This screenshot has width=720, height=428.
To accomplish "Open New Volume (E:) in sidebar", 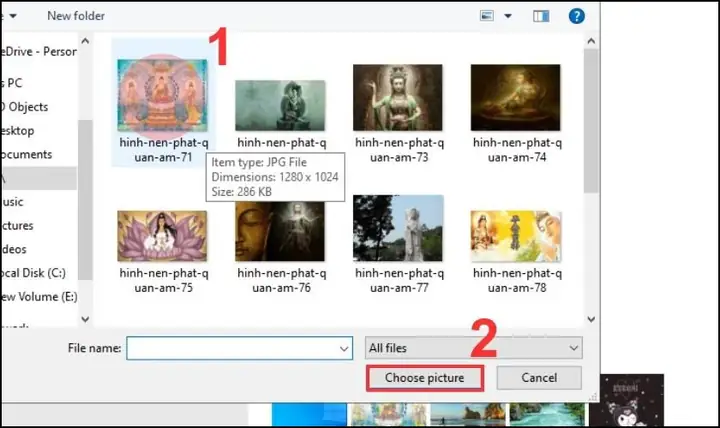I will (39, 297).
